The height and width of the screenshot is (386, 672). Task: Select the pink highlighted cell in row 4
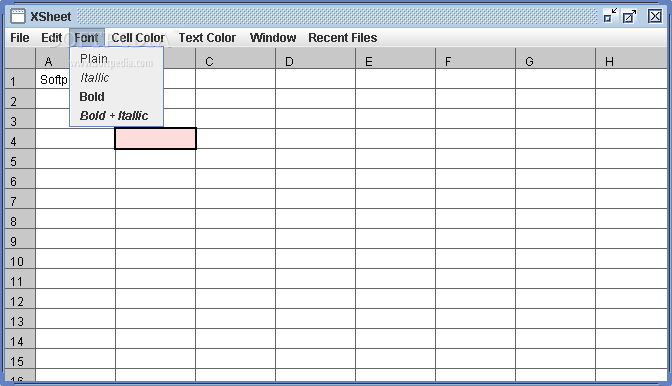coord(156,138)
